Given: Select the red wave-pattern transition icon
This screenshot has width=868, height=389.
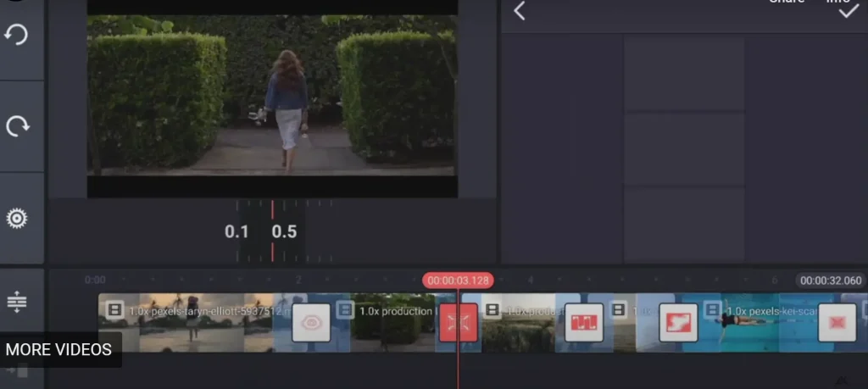Looking at the screenshot, I should 584,323.
